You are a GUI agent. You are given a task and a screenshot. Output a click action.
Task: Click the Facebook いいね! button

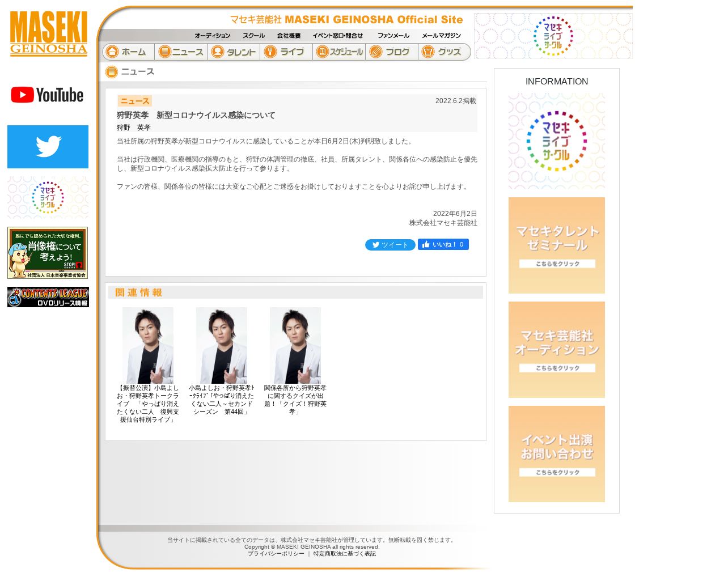[x=443, y=244]
